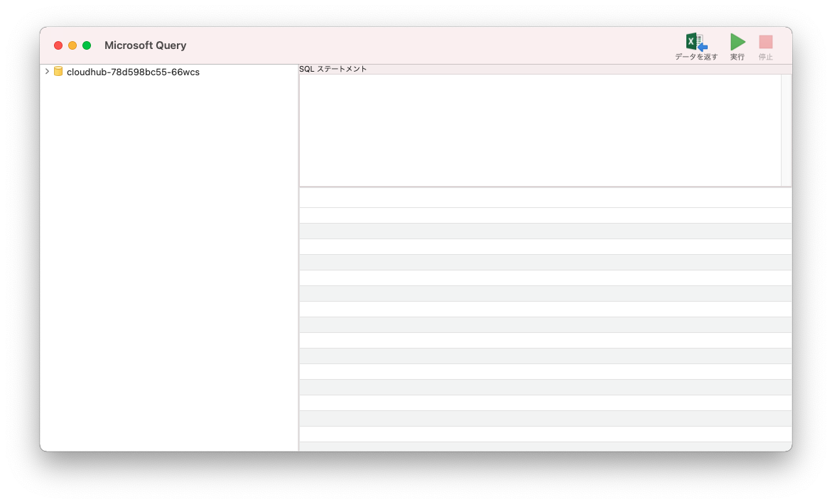This screenshot has width=832, height=504.
Task: Click the Microsoft Query window title
Action: (x=146, y=45)
